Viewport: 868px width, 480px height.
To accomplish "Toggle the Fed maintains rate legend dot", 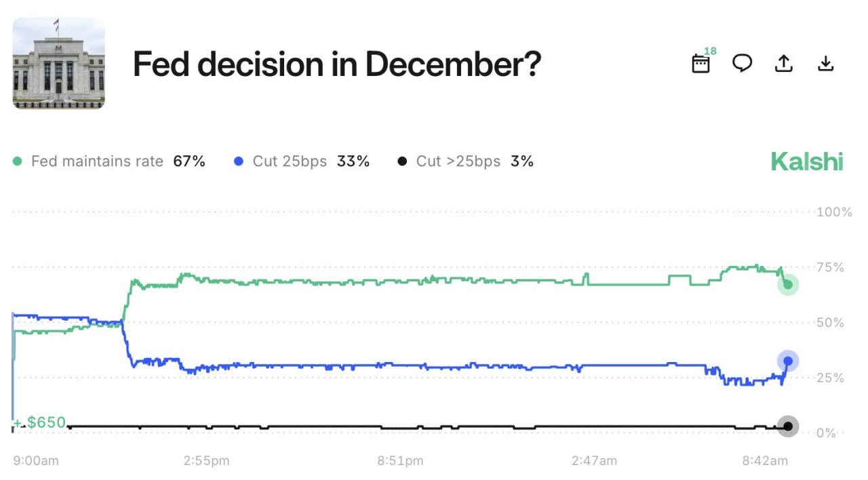I will click(x=18, y=161).
